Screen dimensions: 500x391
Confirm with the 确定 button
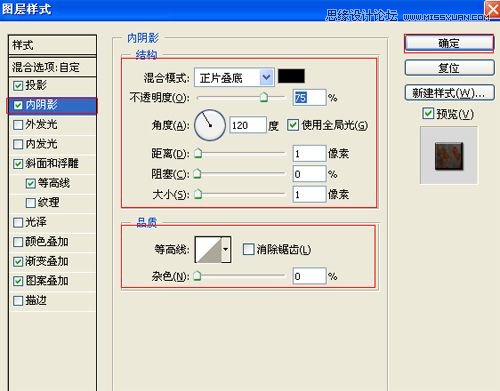coord(449,43)
